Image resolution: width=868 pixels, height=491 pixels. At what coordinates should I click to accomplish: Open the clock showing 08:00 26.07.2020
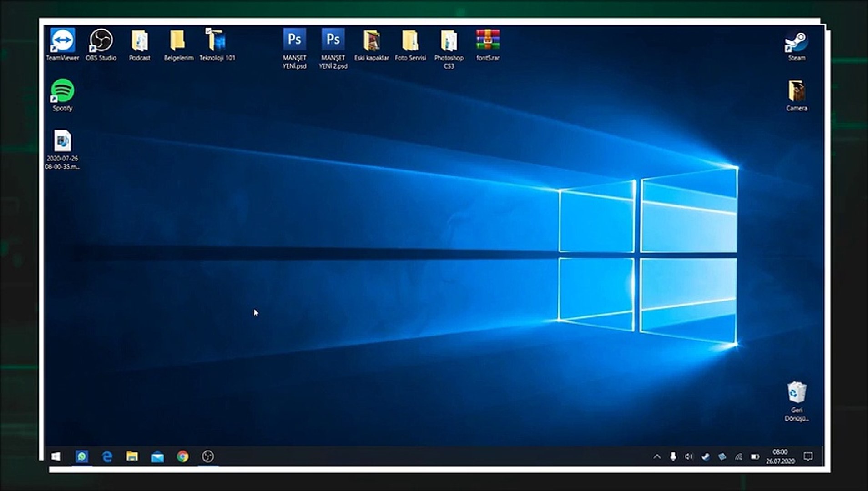point(780,456)
